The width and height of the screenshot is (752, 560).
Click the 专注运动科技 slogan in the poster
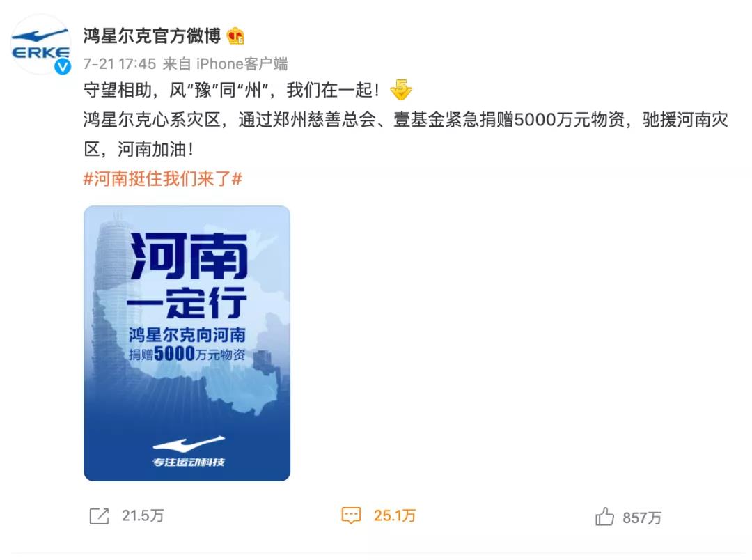click(x=188, y=462)
